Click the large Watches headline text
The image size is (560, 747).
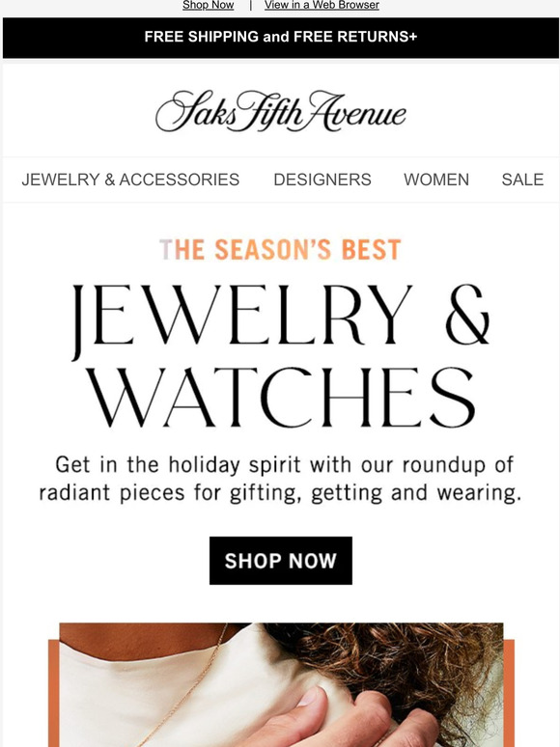[x=281, y=398]
